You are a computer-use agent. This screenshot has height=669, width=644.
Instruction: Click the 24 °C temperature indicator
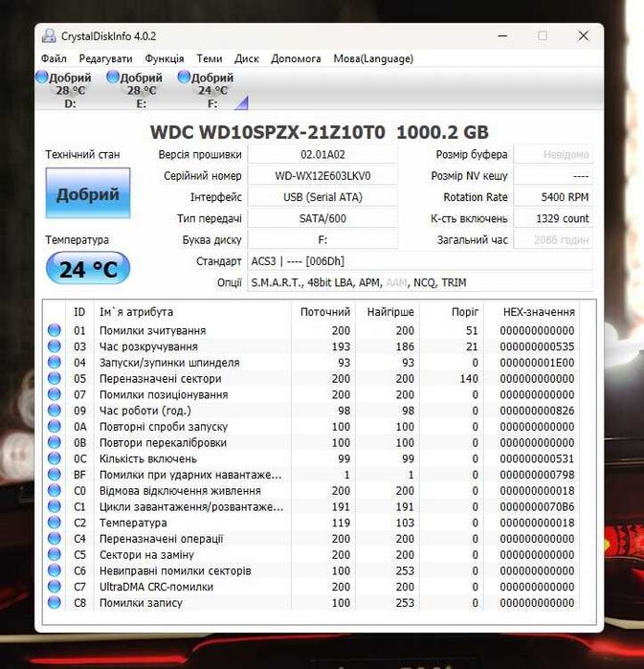(x=88, y=268)
